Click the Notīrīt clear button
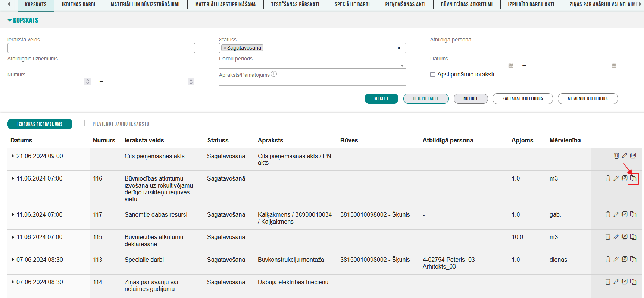This screenshot has height=298, width=644. point(471,98)
